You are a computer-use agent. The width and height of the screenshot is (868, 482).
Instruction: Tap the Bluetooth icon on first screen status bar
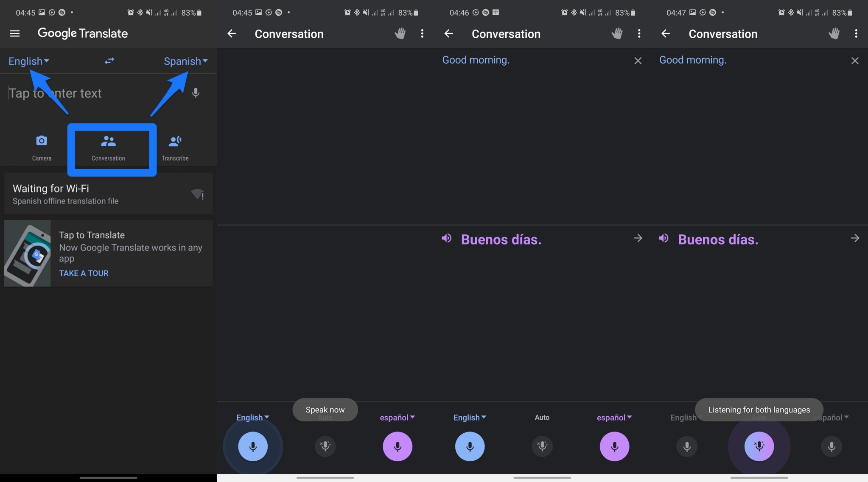click(x=140, y=13)
